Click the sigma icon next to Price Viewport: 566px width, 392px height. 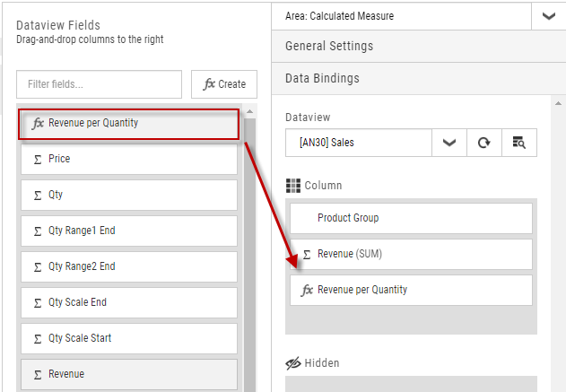(x=38, y=160)
